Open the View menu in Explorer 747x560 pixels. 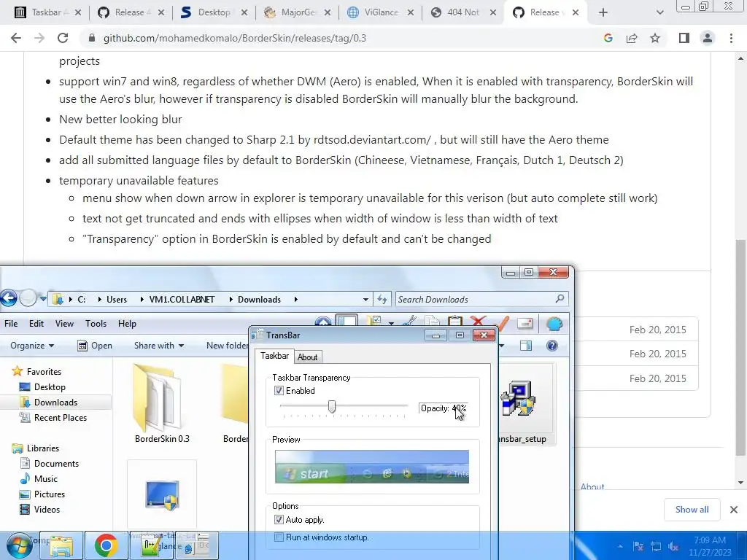point(64,324)
